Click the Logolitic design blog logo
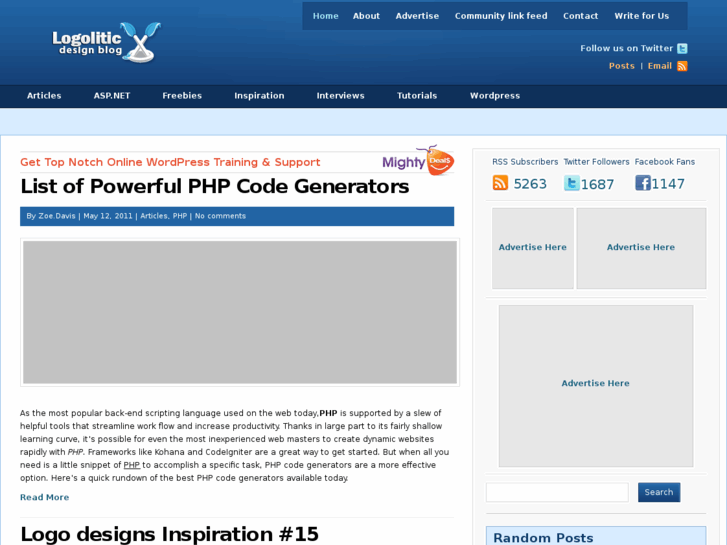727x545 pixels. [x=107, y=42]
